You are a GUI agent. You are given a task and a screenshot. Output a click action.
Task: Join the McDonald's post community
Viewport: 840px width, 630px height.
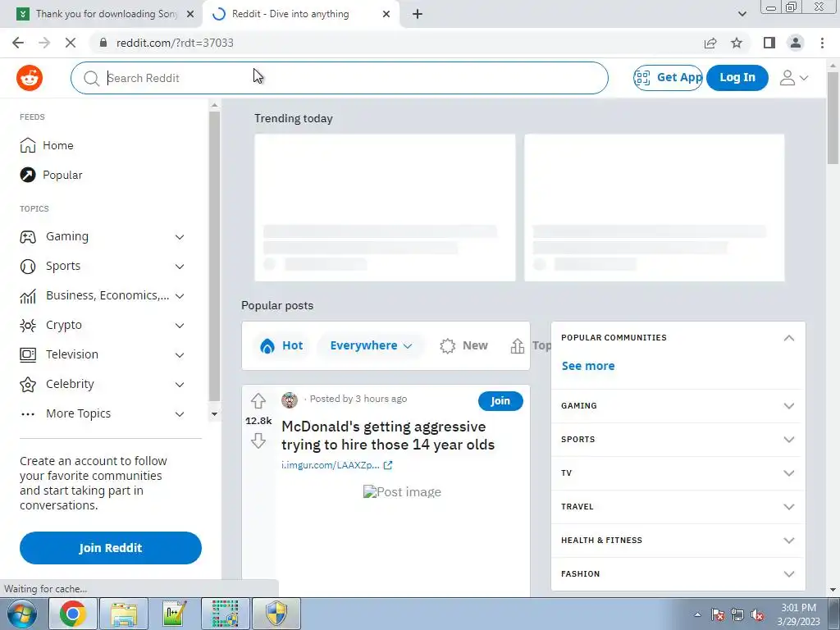tap(500, 400)
